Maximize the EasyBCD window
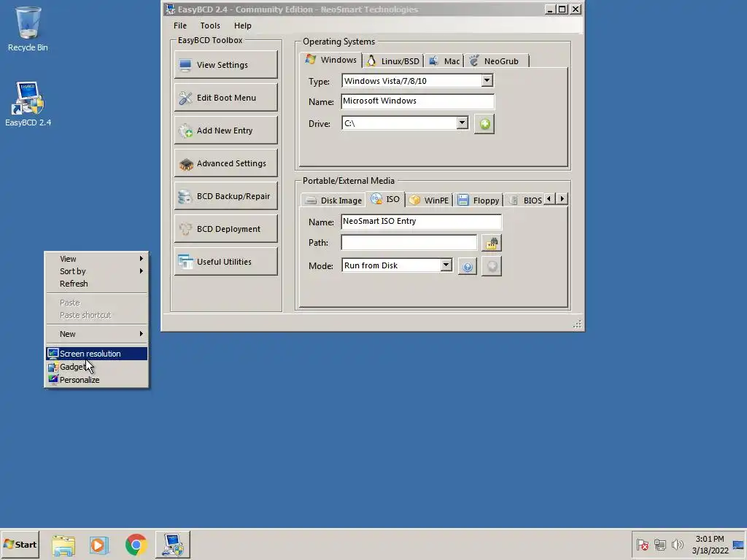Screen dimensions: 747x560 pos(562,9)
